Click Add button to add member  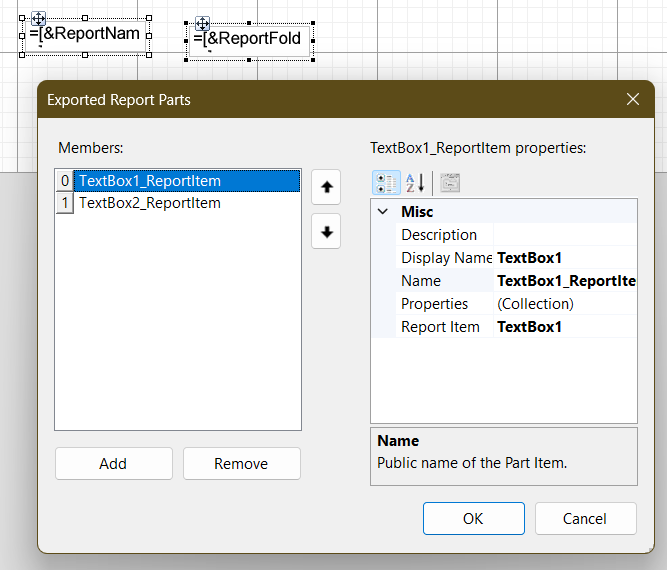(114, 463)
